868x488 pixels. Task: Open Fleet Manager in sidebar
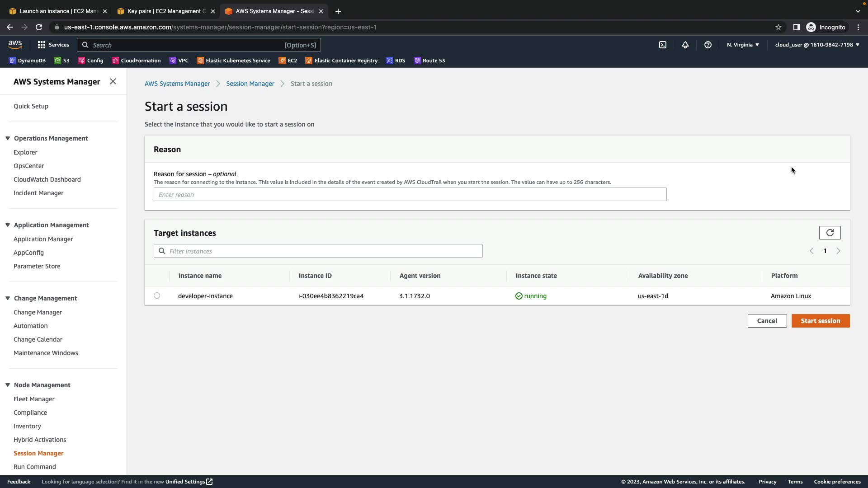(x=34, y=399)
